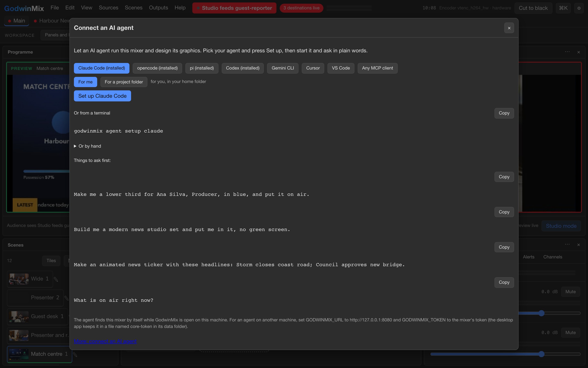588x368 pixels.
Task: Click the edit pencil beside Match centre scene
Action: pyautogui.click(x=75, y=355)
